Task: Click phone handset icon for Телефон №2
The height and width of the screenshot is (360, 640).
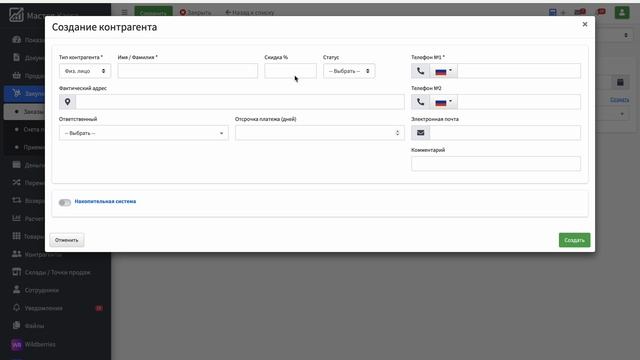Action: [x=420, y=102]
